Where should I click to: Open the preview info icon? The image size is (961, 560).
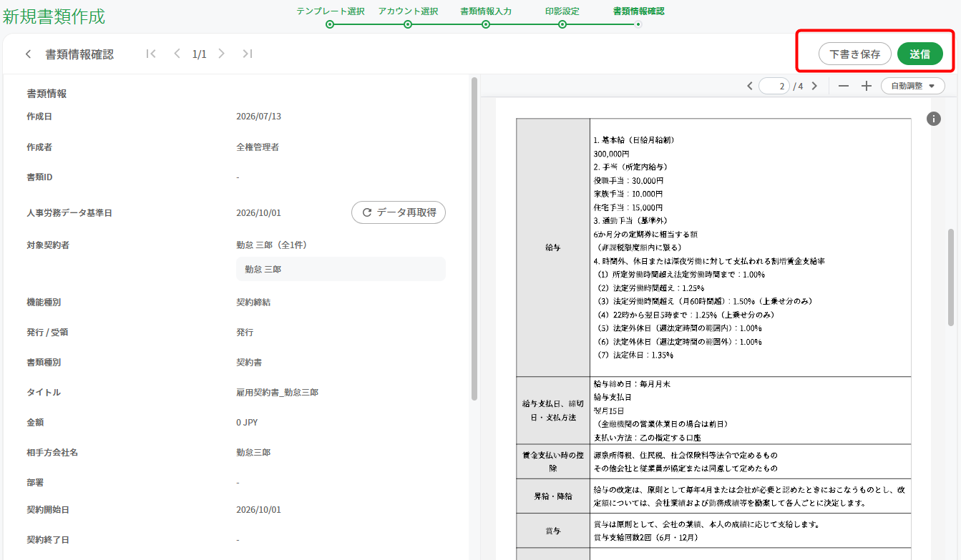(933, 119)
